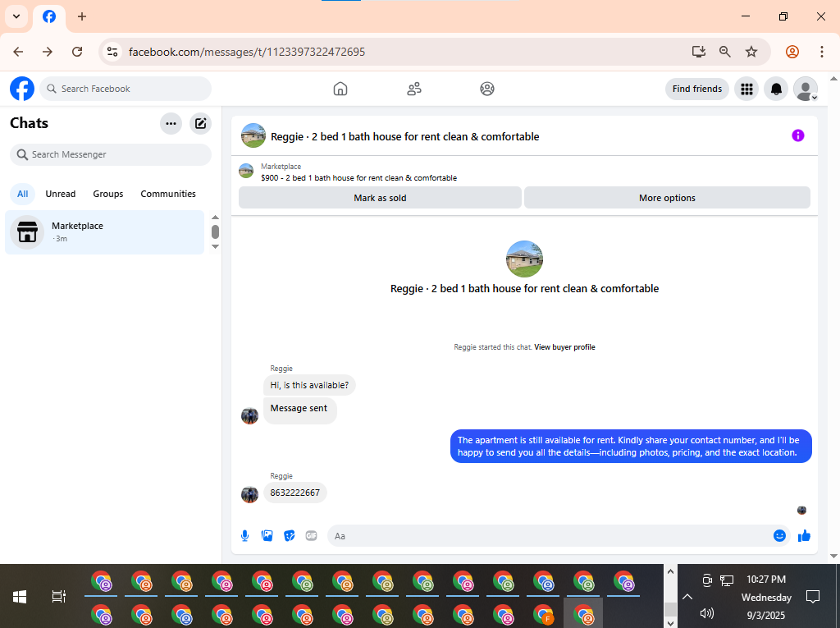Screen dimensions: 840x628
Task: Open the Friends icon in top navigation
Action: tap(414, 89)
